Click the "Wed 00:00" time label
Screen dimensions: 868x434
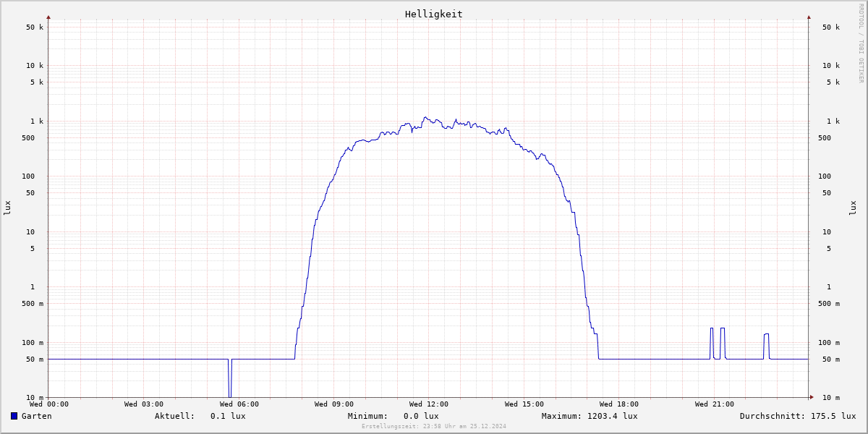49,404
